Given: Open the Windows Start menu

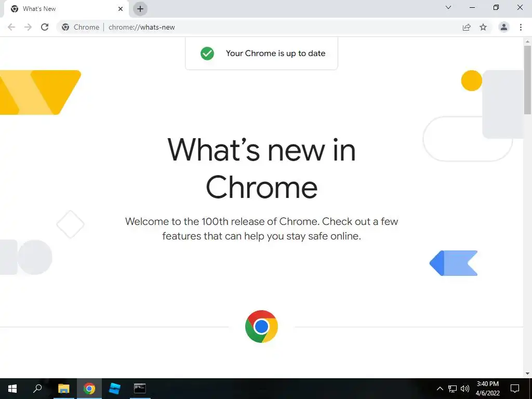Looking at the screenshot, I should pyautogui.click(x=12, y=389).
